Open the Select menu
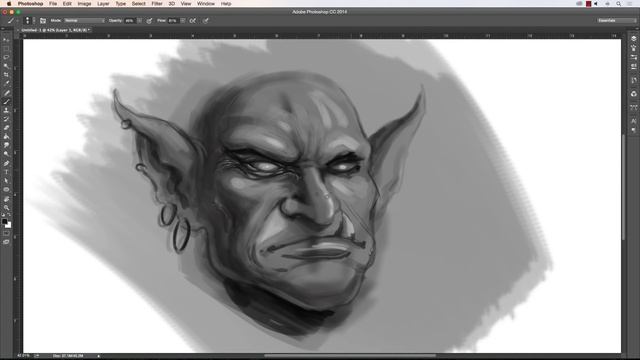 139,4
